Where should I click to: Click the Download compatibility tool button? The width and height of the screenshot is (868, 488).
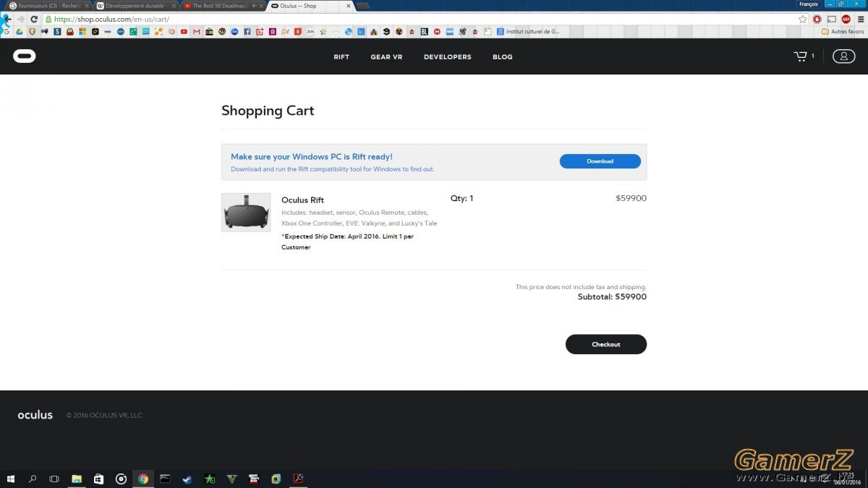[x=600, y=161]
